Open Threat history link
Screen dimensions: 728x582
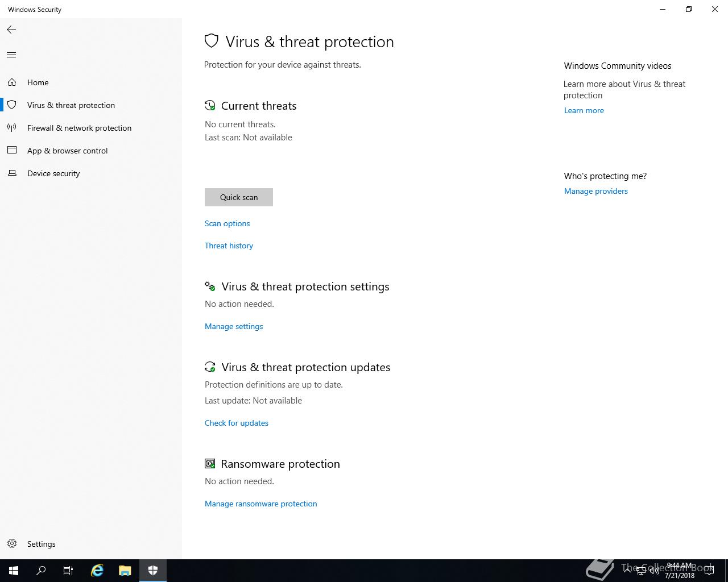[229, 246]
